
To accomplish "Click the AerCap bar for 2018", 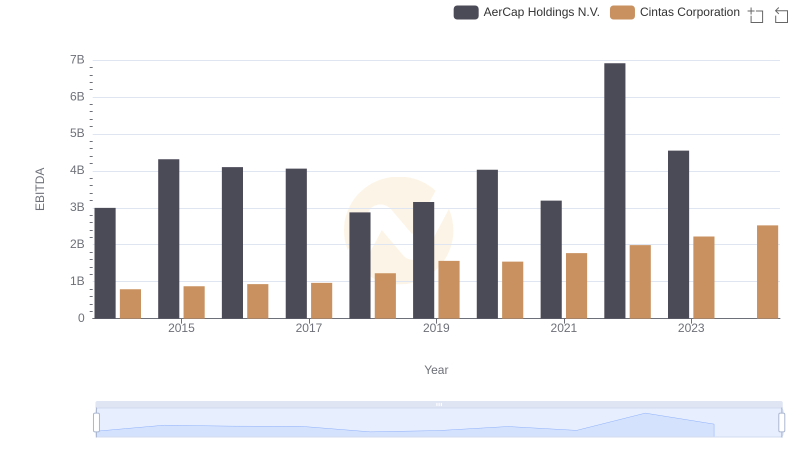I will [360, 265].
